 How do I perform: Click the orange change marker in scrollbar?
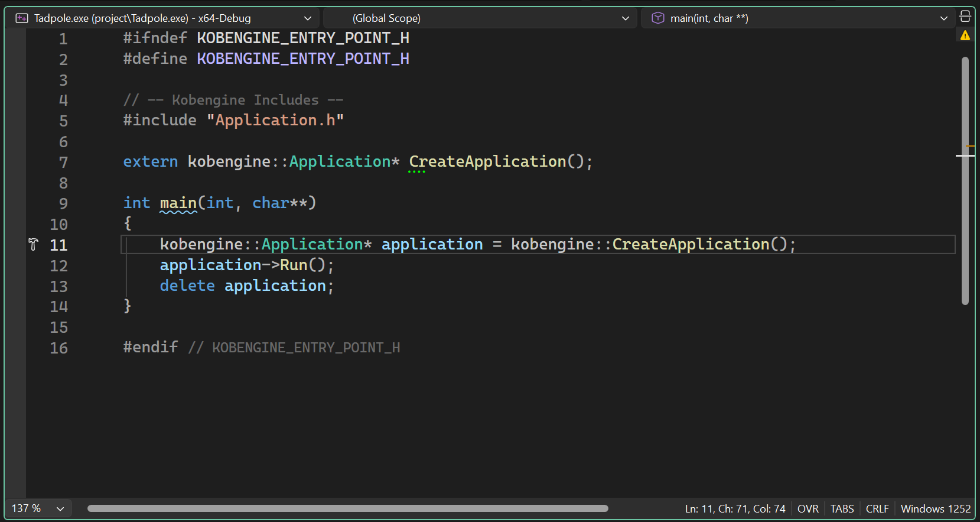pos(970,146)
